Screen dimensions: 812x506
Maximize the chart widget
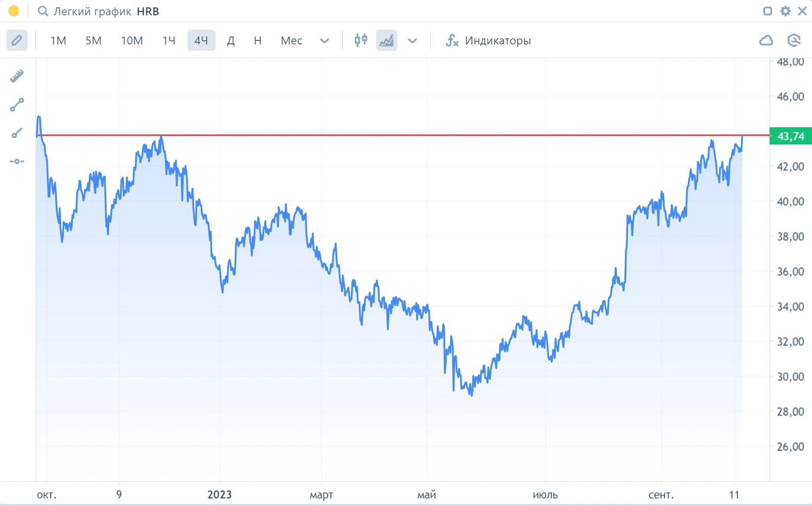(x=768, y=11)
